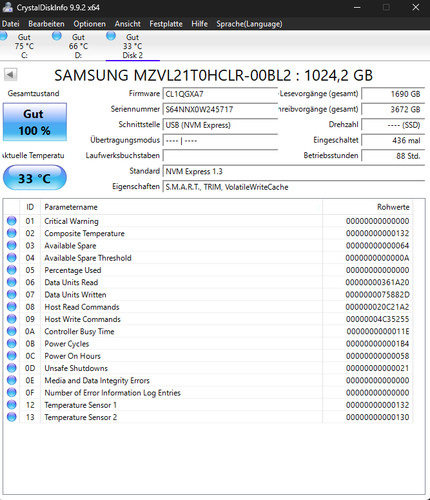Click blue status orb of drive D:

click(x=57, y=36)
